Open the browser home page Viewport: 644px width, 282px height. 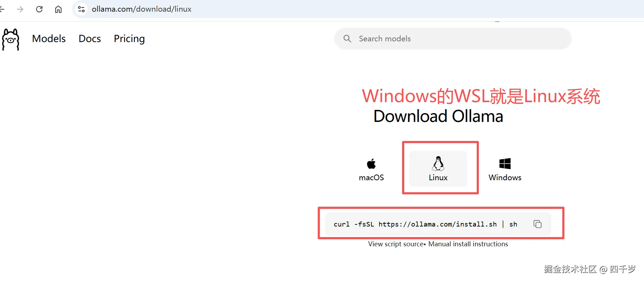pos(58,9)
